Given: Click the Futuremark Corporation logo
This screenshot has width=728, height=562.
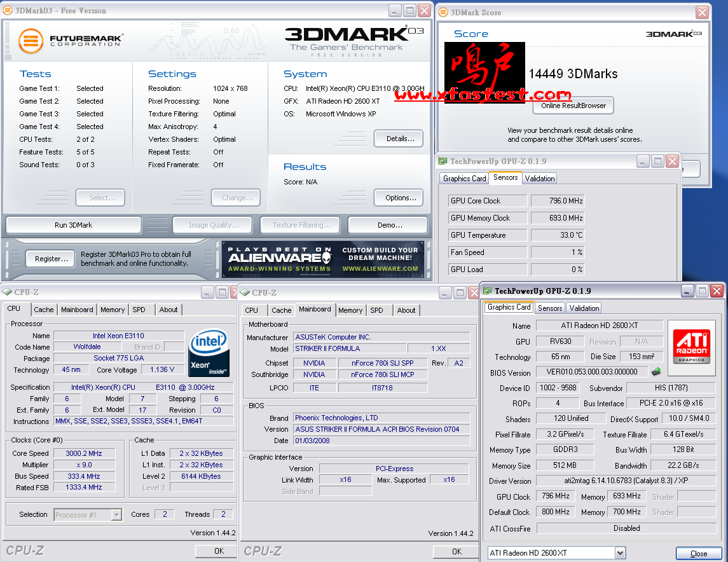Looking at the screenshot, I should 70,41.
